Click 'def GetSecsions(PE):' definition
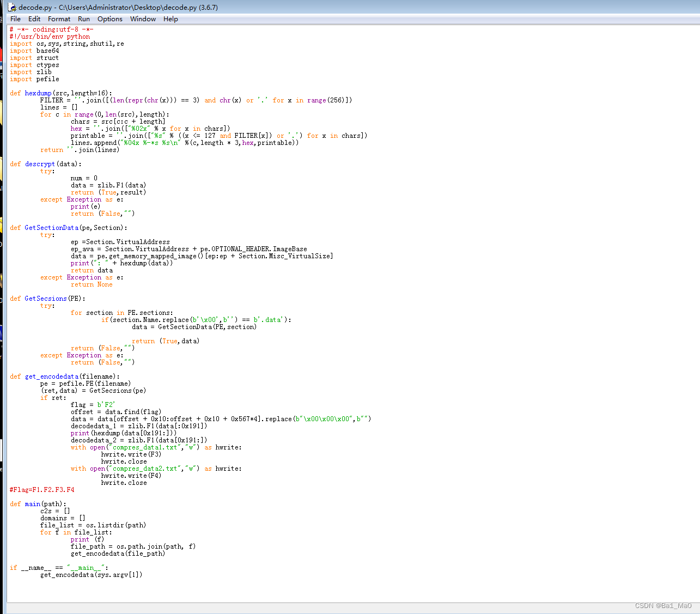Image resolution: width=700 pixels, height=614 pixels. tap(47, 299)
